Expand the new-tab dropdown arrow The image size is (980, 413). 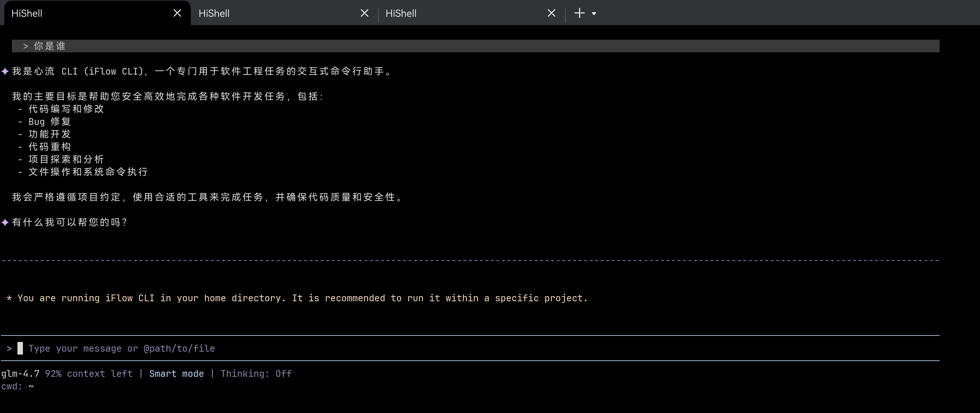click(594, 14)
